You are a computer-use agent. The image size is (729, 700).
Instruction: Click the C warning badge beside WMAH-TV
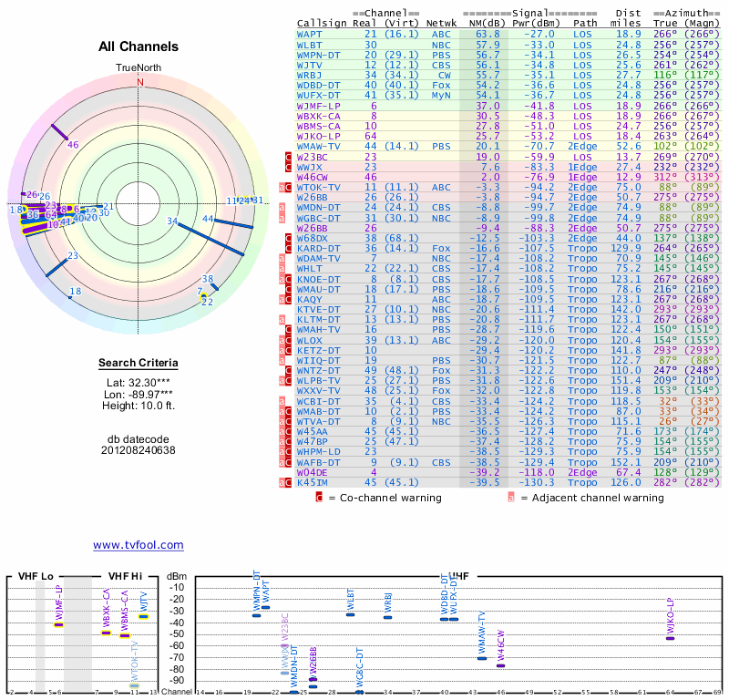point(288,330)
